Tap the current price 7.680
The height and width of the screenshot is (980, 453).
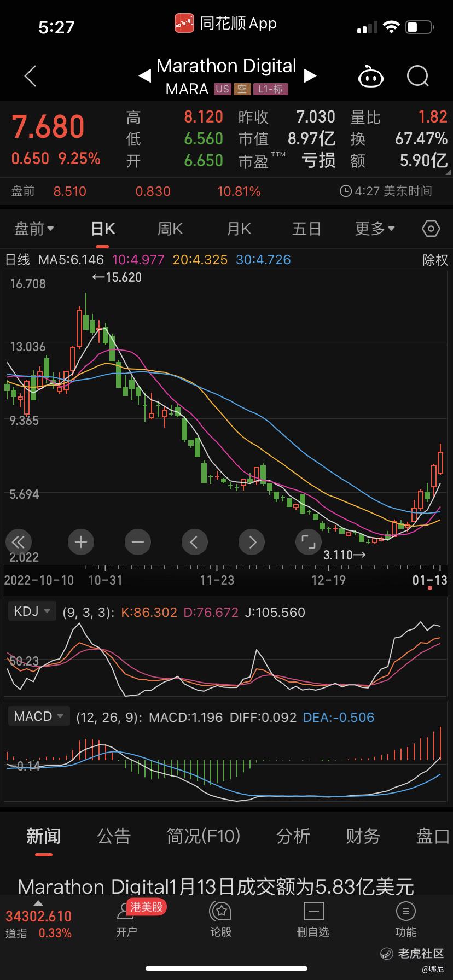click(48, 127)
